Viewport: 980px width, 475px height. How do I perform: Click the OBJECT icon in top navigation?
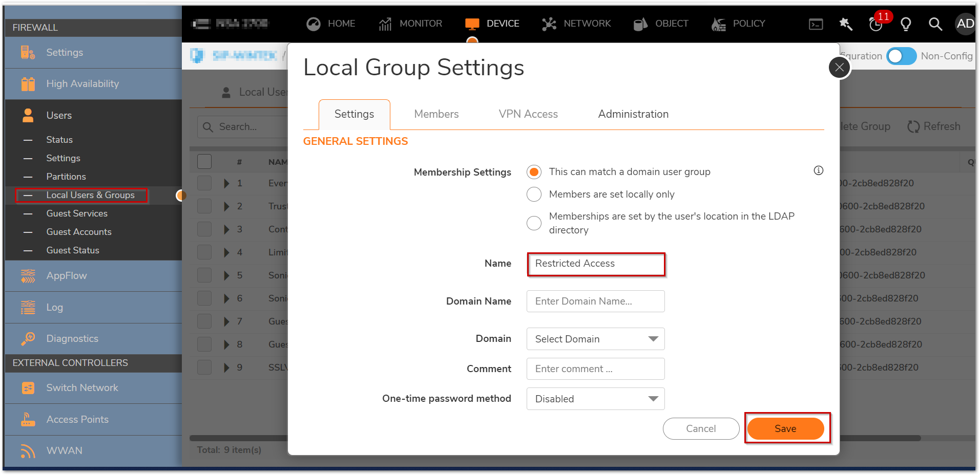click(x=641, y=24)
